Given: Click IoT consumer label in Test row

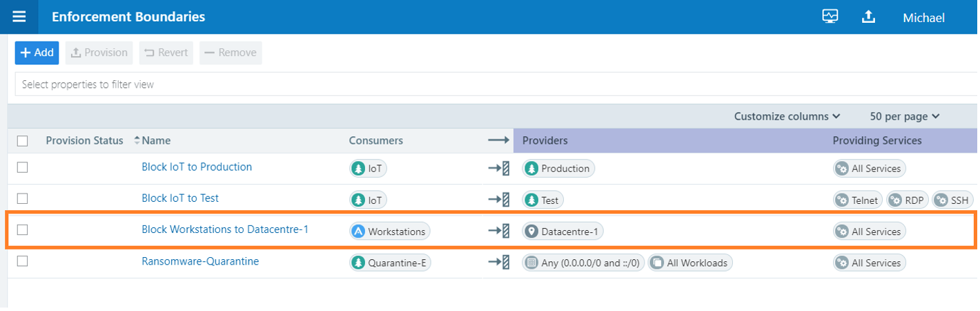Looking at the screenshot, I should coord(369,200).
